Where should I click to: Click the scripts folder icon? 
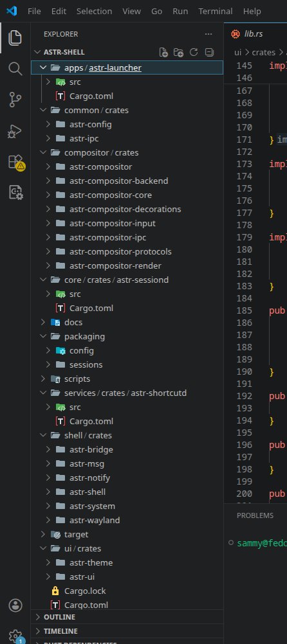coord(55,379)
